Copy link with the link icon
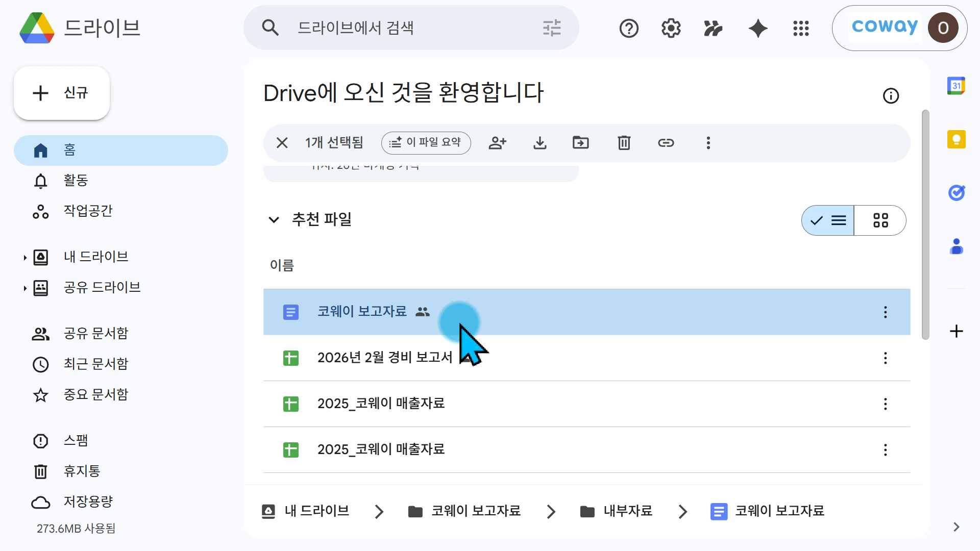980x551 pixels. point(666,143)
